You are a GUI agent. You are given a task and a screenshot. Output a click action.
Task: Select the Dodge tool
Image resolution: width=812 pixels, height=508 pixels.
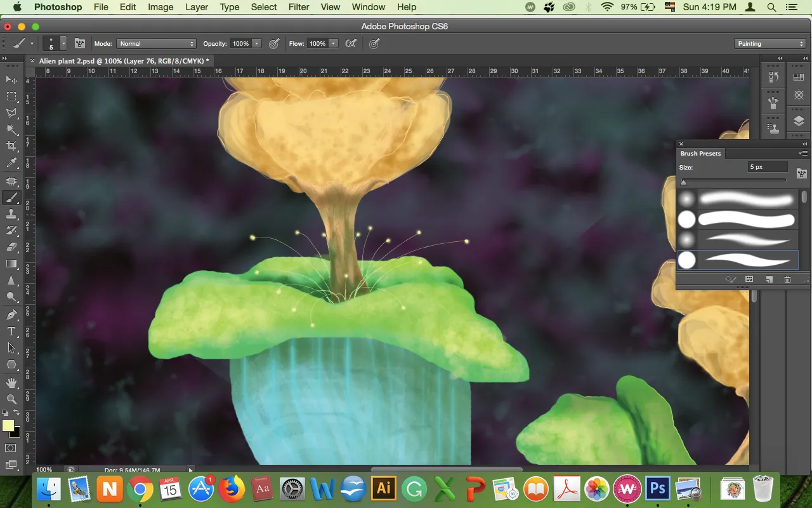(11, 297)
